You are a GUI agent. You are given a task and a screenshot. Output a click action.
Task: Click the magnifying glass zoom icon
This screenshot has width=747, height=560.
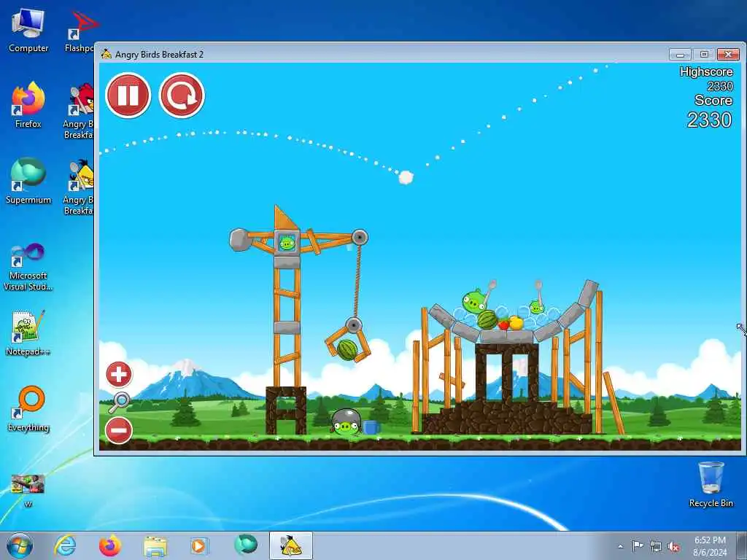pyautogui.click(x=119, y=402)
